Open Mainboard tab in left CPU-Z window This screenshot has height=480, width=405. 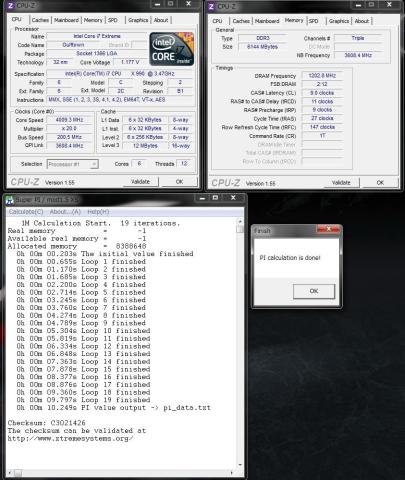click(66, 20)
